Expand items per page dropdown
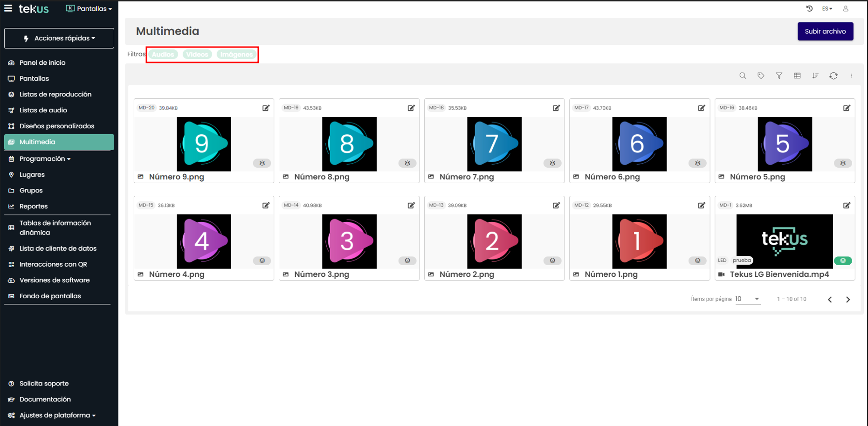 point(748,299)
